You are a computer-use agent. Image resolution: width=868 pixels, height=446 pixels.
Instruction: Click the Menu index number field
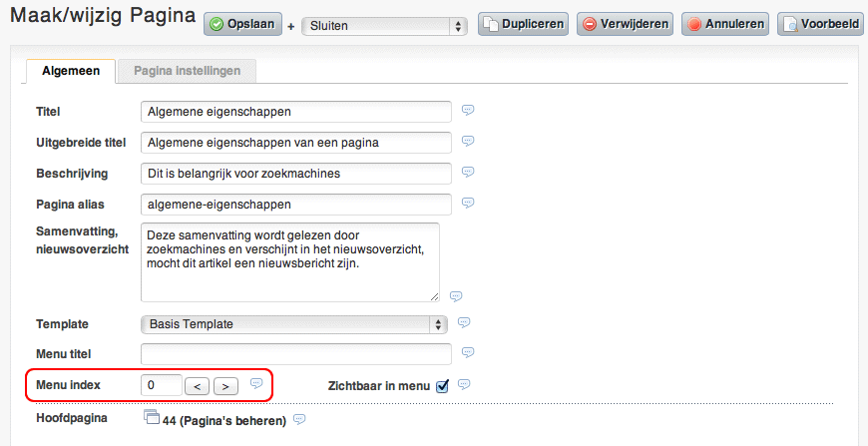161,385
